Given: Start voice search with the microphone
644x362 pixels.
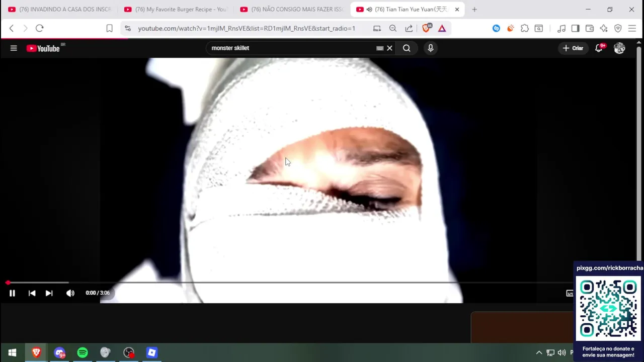Looking at the screenshot, I should pos(431,48).
